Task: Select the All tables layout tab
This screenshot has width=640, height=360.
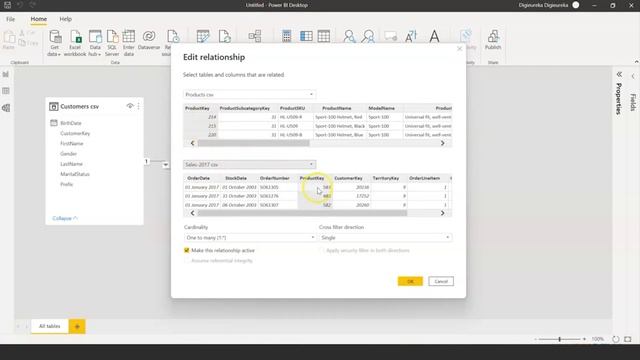Action: pos(49,326)
